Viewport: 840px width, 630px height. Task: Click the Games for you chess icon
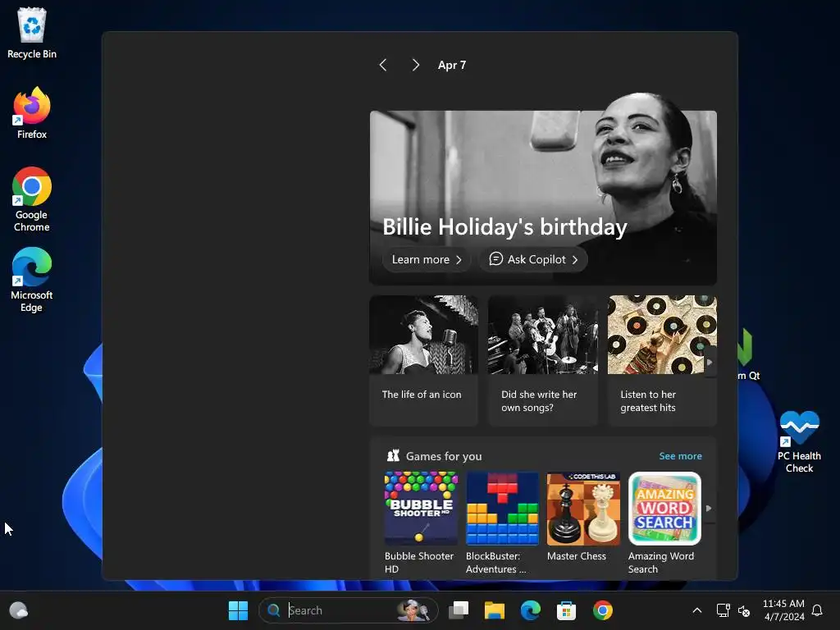[x=393, y=456]
